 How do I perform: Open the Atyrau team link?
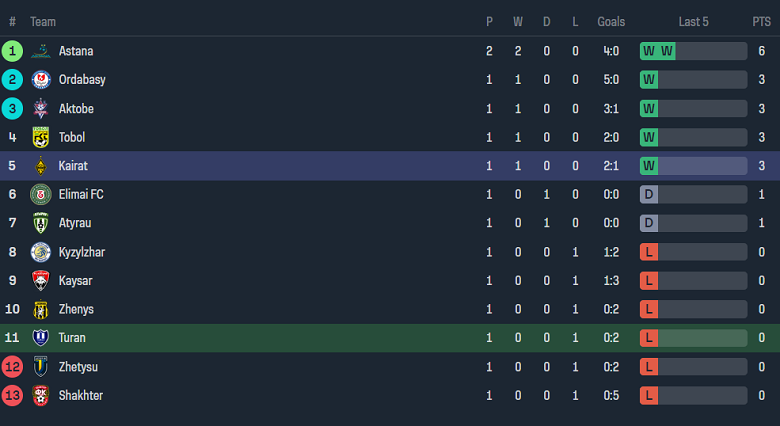tap(75, 223)
